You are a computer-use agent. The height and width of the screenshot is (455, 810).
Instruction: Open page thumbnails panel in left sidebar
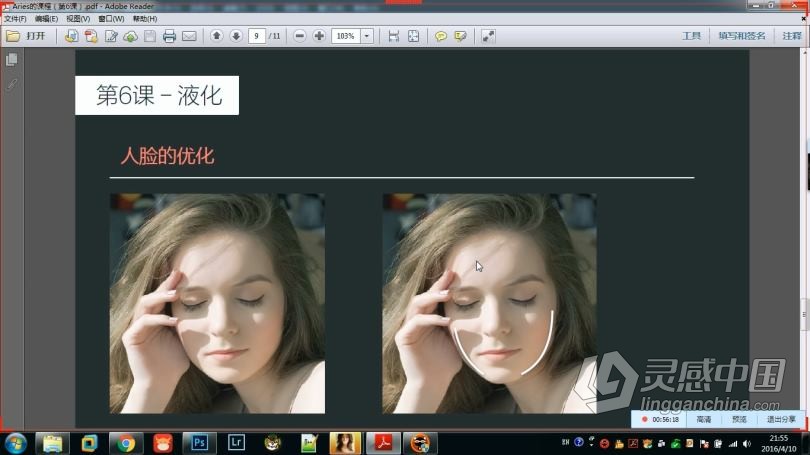point(12,60)
